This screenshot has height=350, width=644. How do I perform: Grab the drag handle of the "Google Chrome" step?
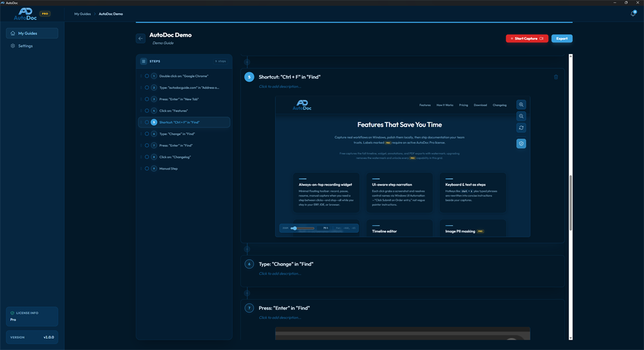[141, 76]
